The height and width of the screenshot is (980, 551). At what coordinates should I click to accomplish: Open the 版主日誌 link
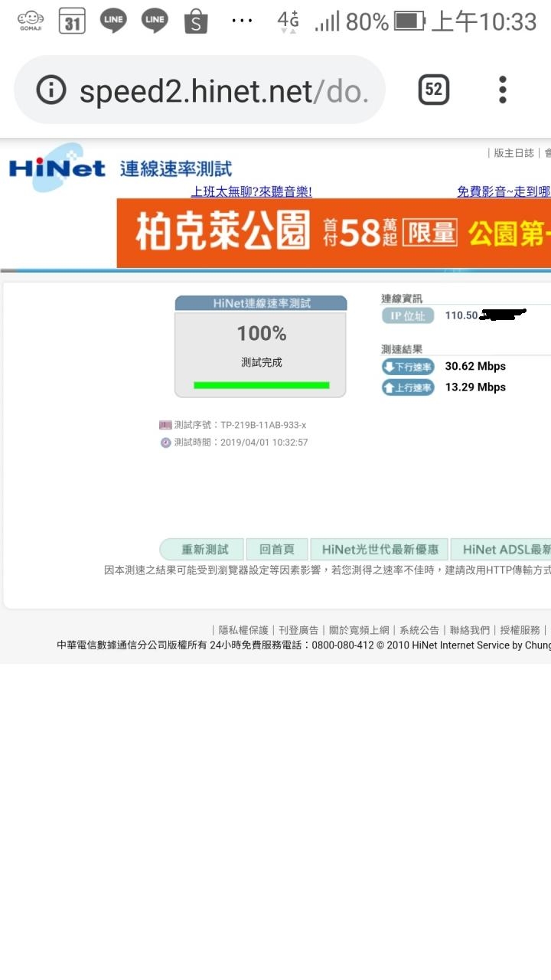point(514,153)
